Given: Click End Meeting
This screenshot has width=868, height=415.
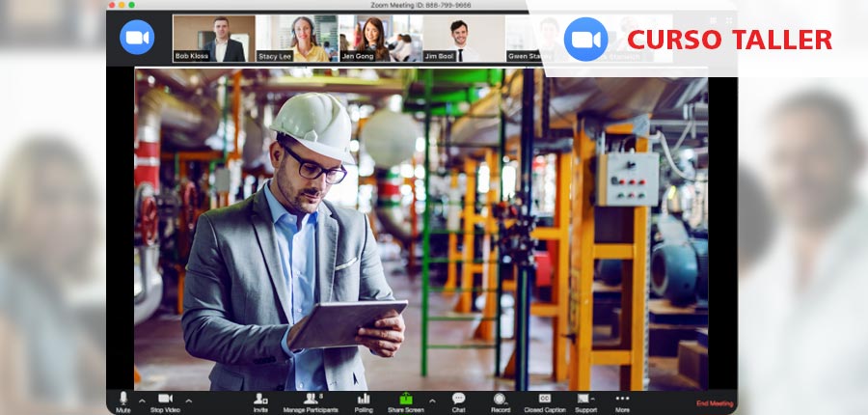Looking at the screenshot, I should (715, 403).
